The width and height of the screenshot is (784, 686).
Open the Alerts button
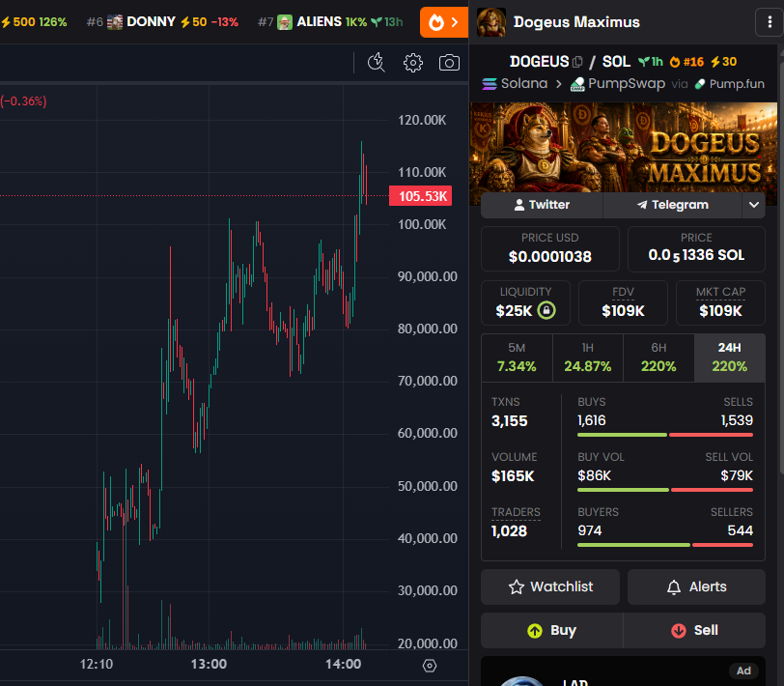(696, 586)
